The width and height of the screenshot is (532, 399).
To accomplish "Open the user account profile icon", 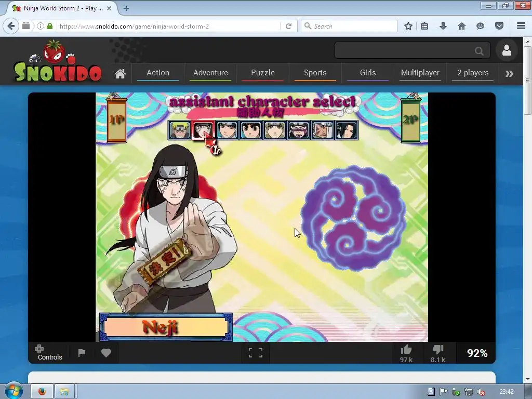I will [507, 50].
